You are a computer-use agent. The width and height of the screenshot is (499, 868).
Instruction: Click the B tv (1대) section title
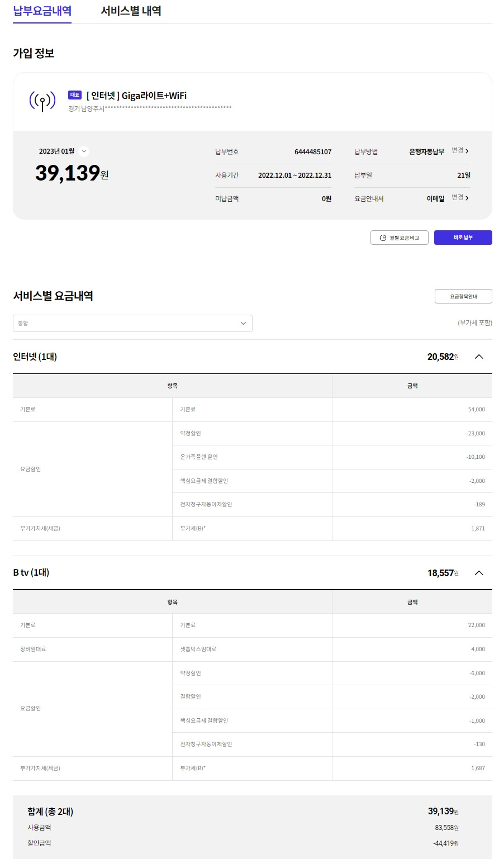tap(31, 572)
